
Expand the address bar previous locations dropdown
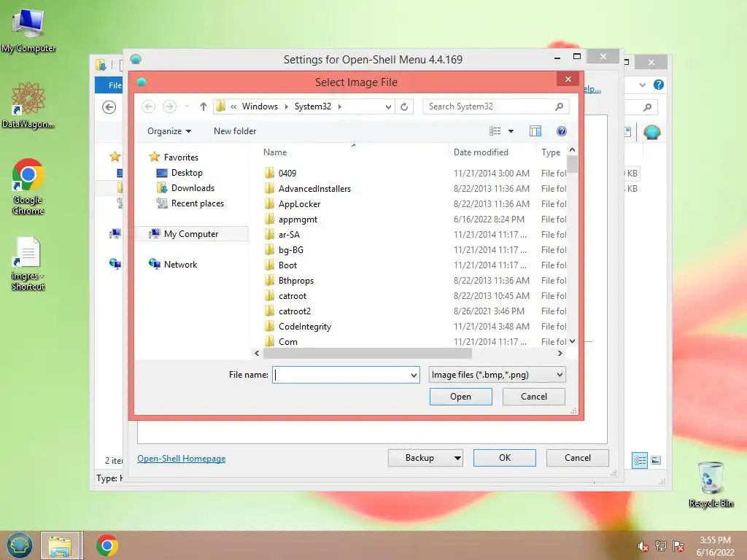388,106
